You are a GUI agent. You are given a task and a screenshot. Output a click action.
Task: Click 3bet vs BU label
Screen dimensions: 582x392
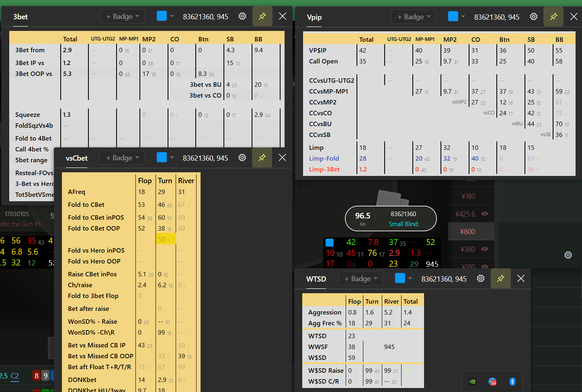[x=206, y=84]
